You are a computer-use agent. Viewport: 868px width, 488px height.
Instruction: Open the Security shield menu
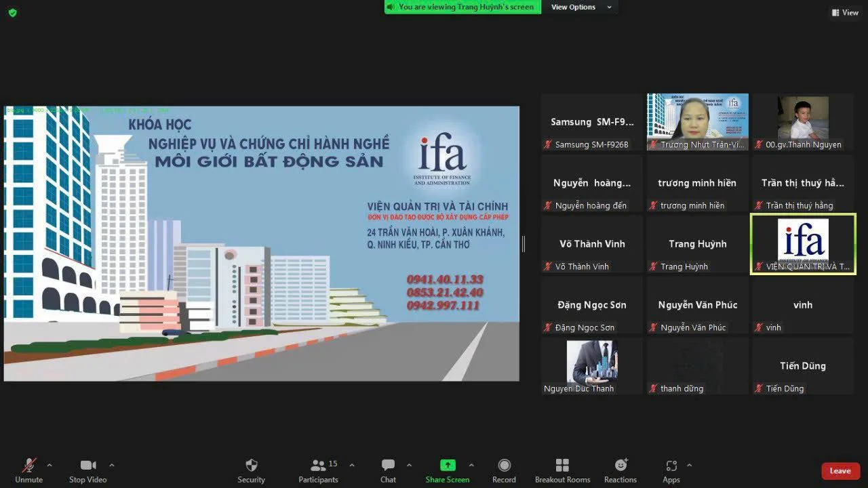pos(251,470)
